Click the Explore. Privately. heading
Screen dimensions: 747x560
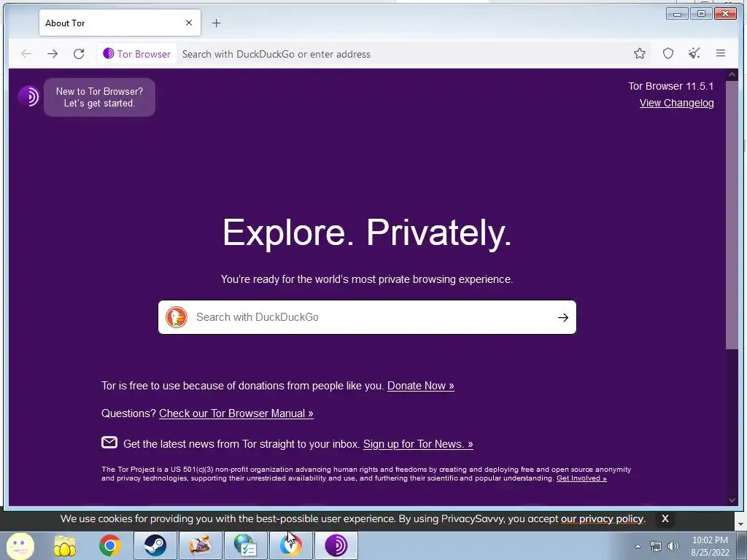(367, 233)
